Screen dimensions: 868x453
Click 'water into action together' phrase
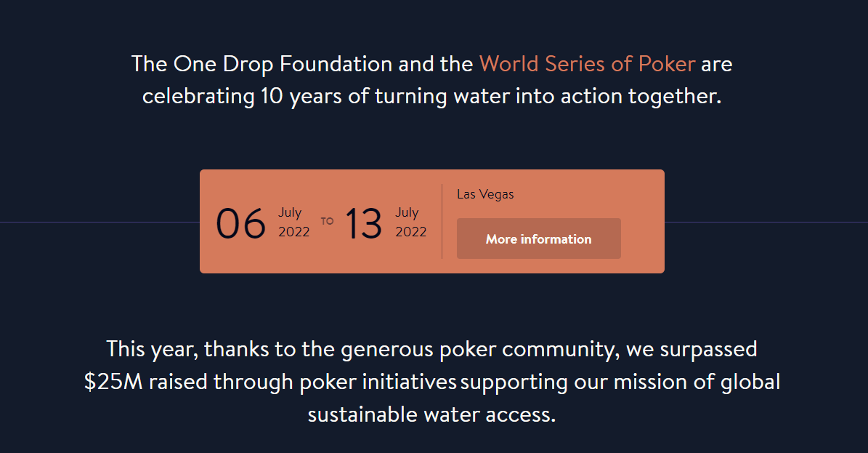tap(588, 97)
